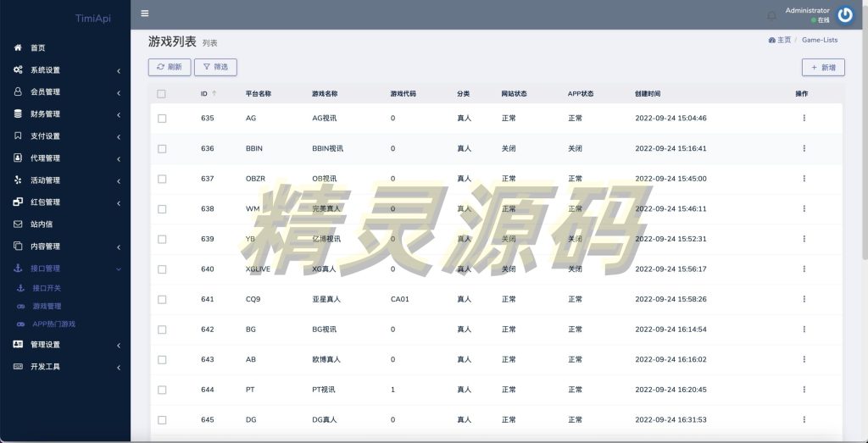Click the Administrator user name
This screenshot has width=868, height=443.
(807, 10)
